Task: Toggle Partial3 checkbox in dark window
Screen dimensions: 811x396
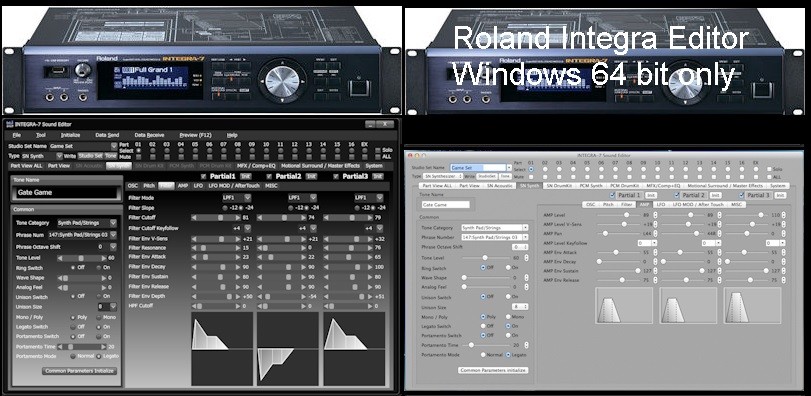Action: click(336, 176)
